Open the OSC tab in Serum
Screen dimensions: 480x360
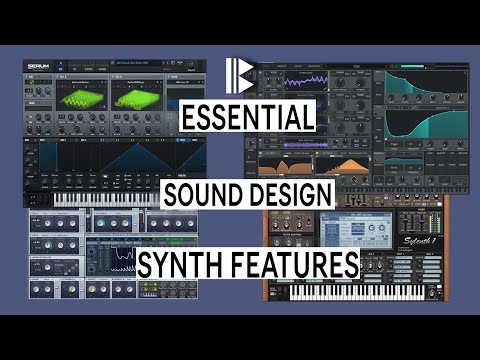(x=61, y=69)
